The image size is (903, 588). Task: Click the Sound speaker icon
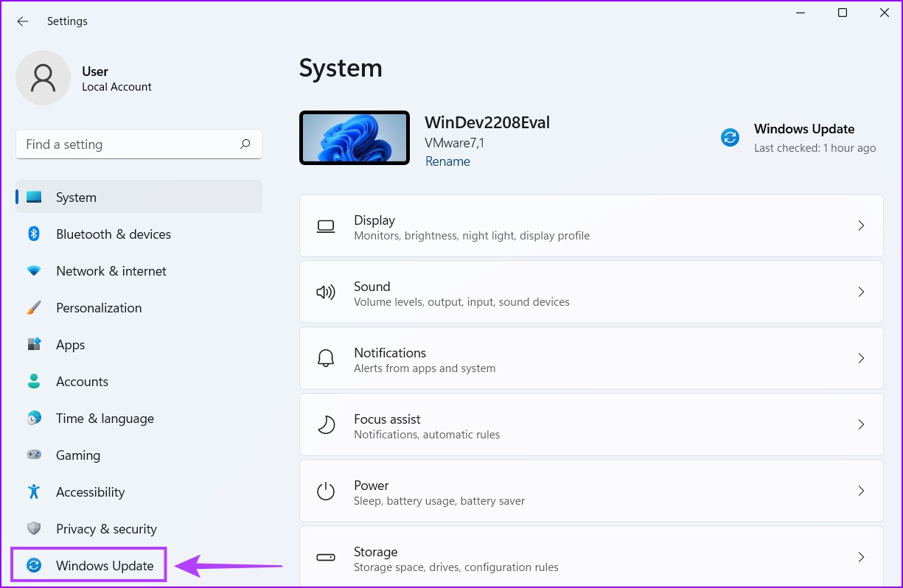326,292
